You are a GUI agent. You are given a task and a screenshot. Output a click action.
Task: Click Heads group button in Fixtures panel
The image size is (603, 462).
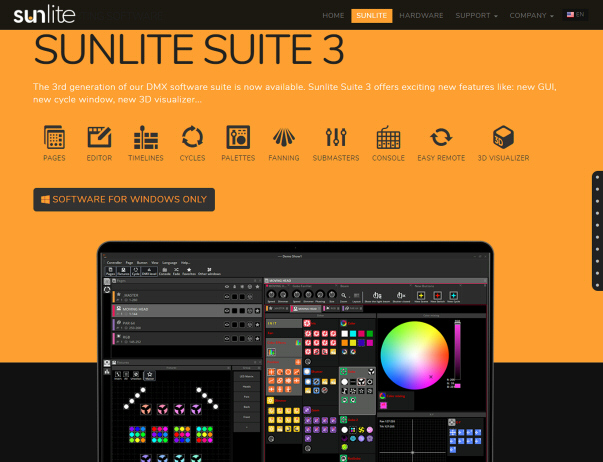[247, 387]
